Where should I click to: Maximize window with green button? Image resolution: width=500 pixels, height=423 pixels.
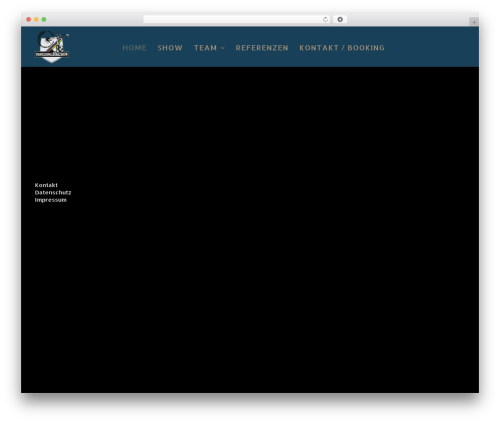pos(44,19)
